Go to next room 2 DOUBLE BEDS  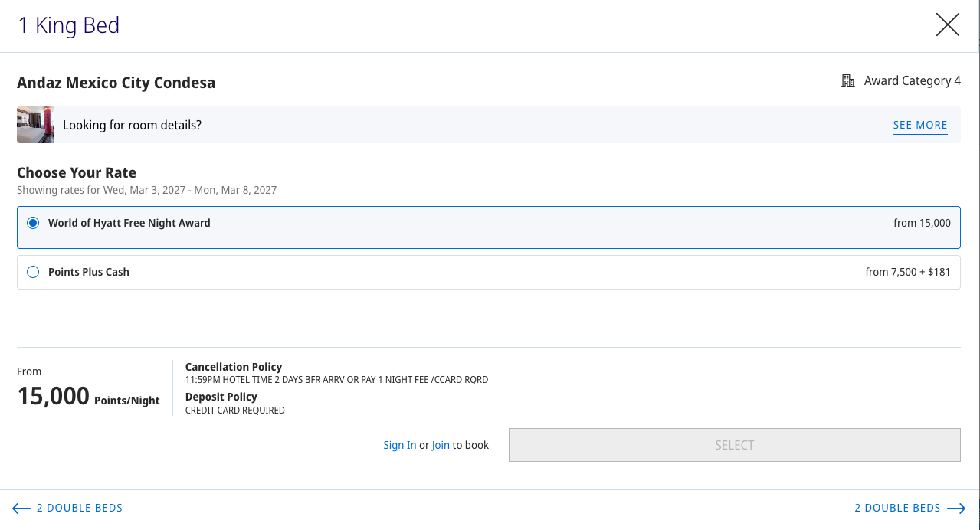(x=910, y=508)
